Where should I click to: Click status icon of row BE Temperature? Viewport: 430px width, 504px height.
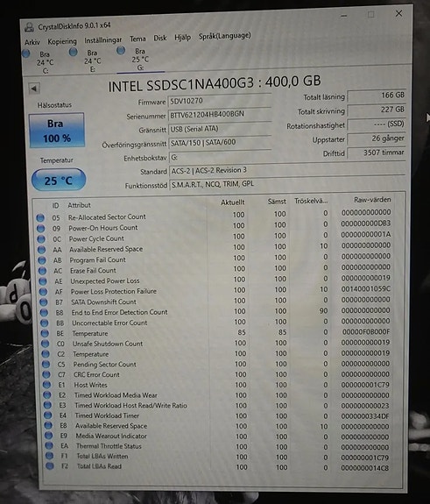pyautogui.click(x=45, y=334)
